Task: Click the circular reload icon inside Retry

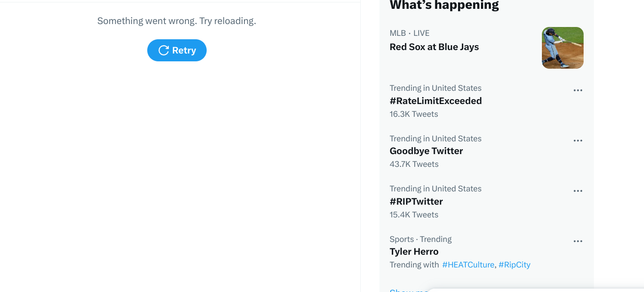Action: point(163,51)
